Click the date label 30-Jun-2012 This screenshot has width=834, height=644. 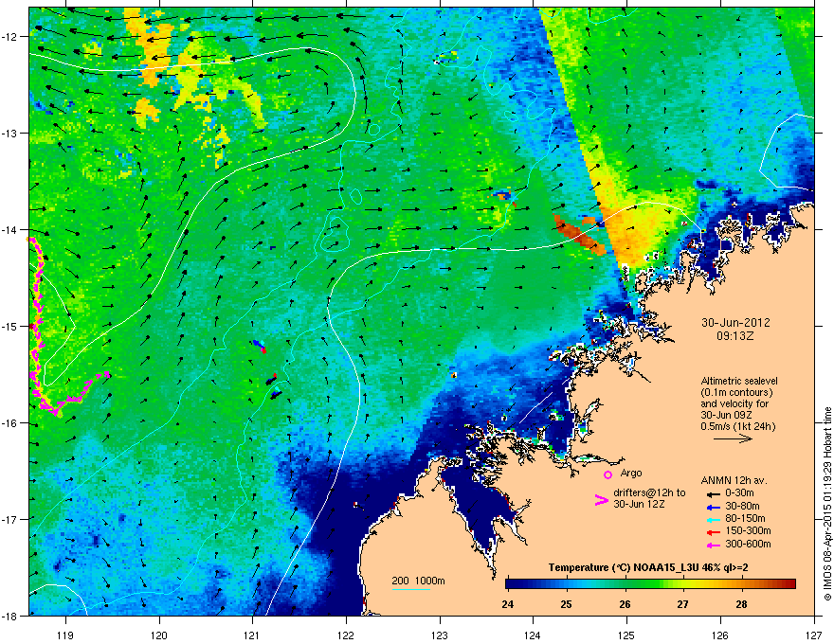(x=735, y=323)
